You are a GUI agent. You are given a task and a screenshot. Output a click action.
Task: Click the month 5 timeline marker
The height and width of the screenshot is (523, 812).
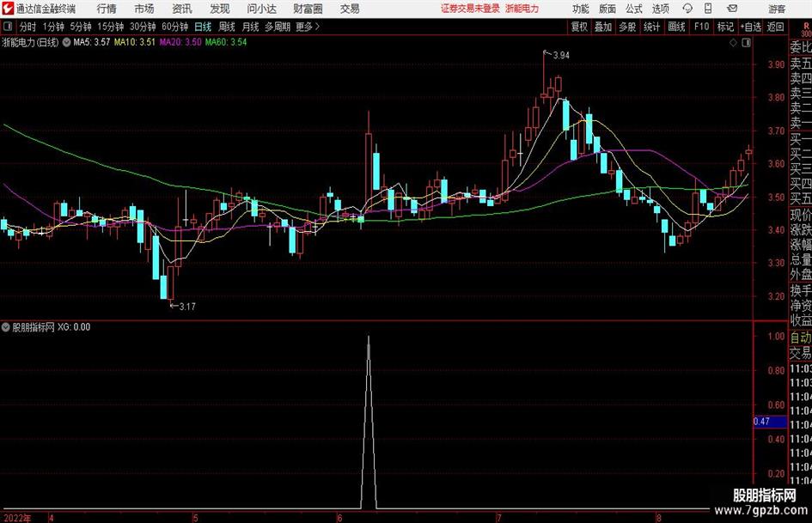(x=196, y=518)
